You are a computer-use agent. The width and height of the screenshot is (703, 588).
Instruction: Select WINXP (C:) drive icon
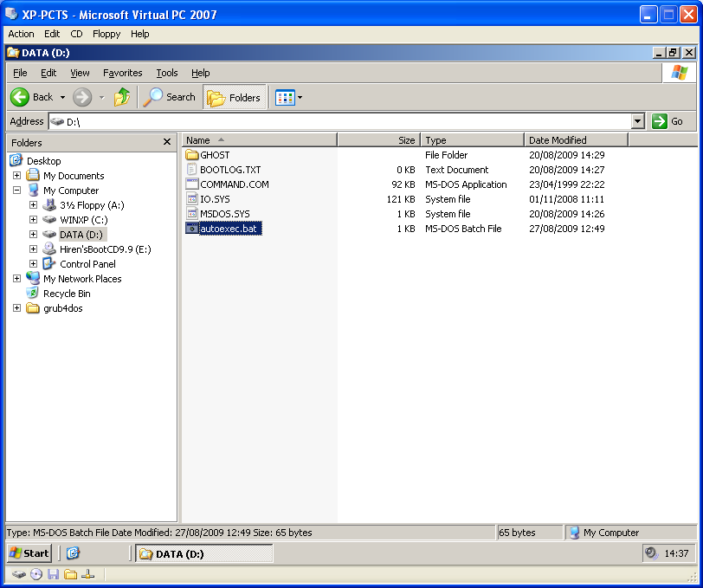click(48, 220)
